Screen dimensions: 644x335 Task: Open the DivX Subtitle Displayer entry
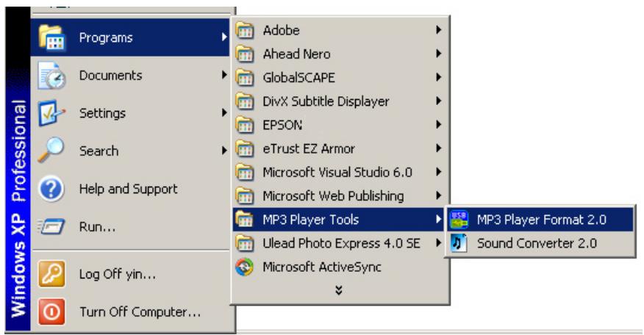coord(339,101)
